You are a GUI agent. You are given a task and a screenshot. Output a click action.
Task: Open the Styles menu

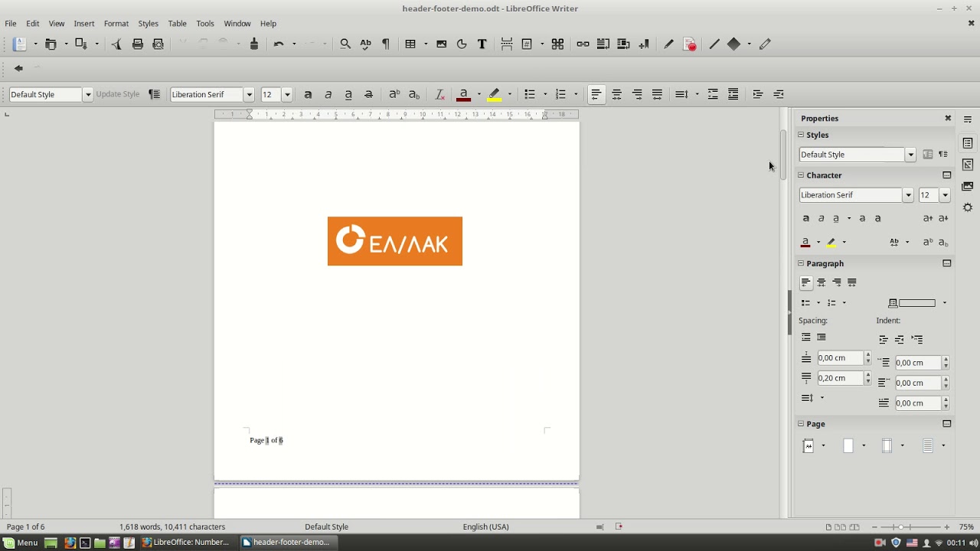click(x=148, y=24)
